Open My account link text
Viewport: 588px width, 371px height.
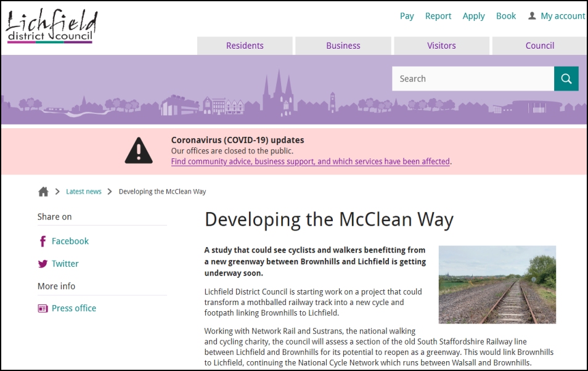pos(563,16)
